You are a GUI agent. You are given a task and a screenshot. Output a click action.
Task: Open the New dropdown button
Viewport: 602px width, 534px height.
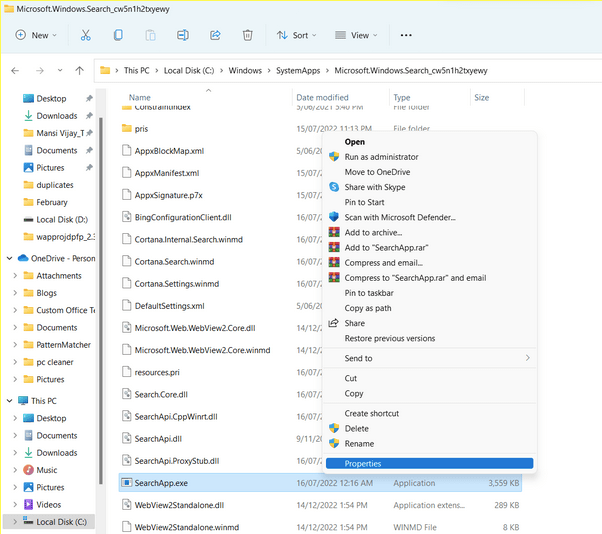[x=36, y=35]
